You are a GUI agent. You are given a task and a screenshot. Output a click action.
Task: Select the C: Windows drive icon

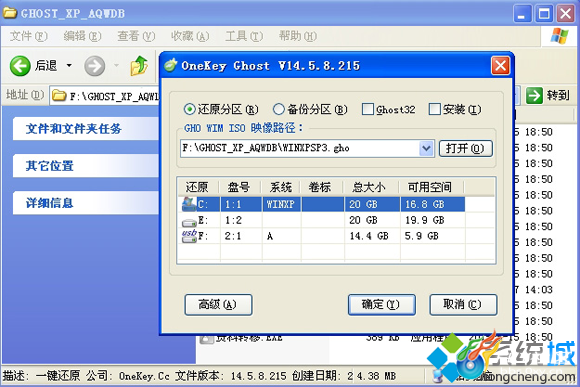click(189, 204)
